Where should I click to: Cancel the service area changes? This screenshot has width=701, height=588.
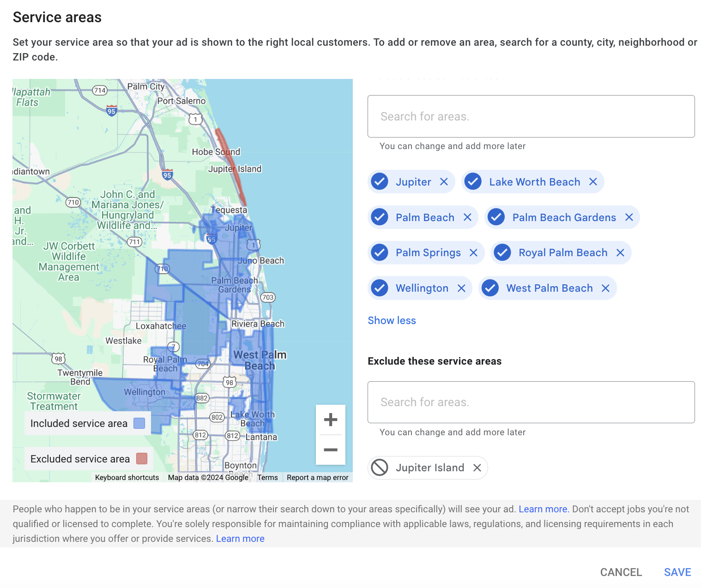(621, 572)
